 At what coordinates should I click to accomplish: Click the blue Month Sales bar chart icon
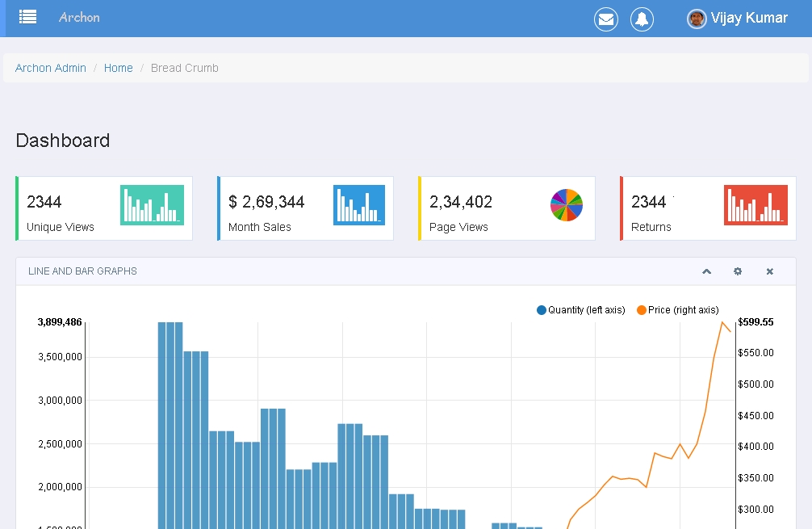pos(358,205)
